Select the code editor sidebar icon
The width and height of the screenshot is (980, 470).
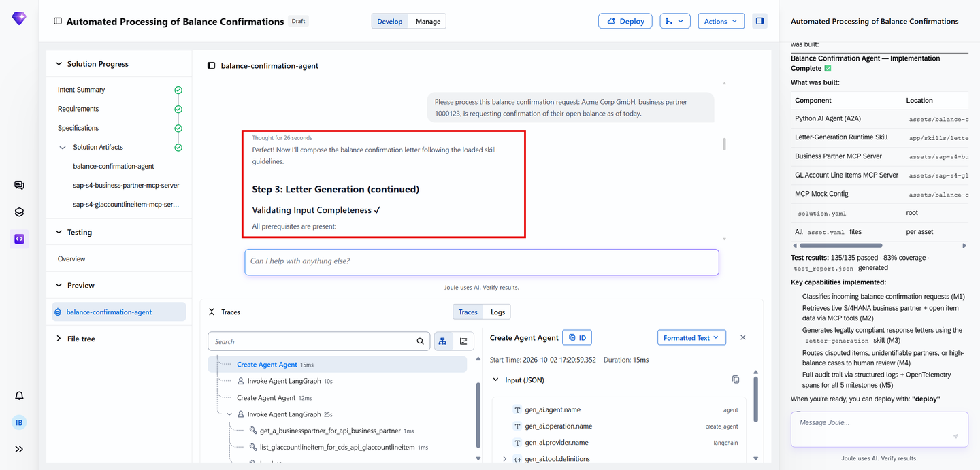point(19,239)
